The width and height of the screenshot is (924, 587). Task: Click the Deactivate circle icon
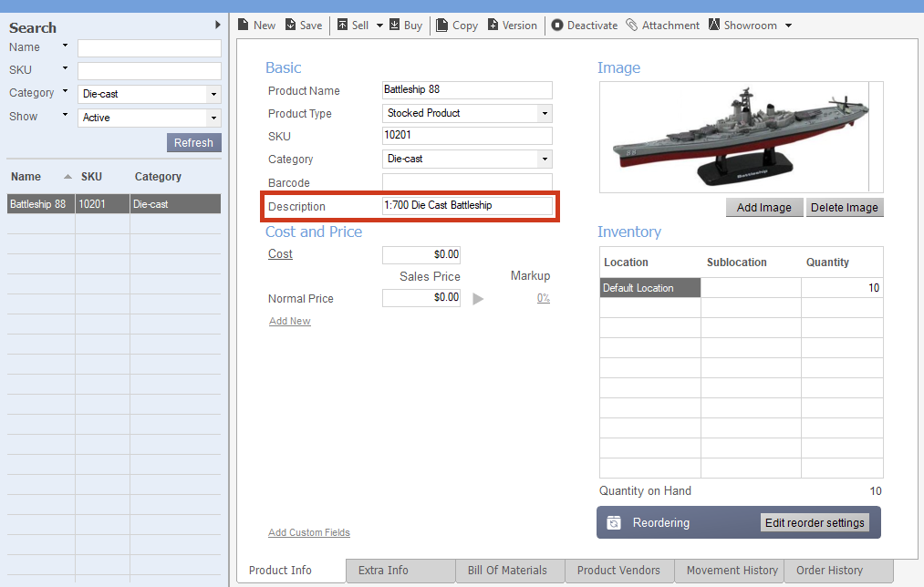(x=557, y=26)
